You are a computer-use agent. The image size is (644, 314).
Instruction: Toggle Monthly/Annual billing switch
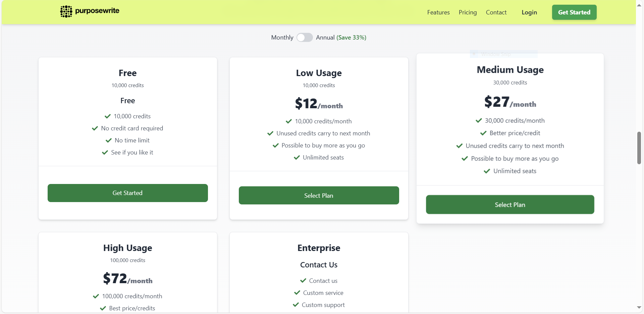pyautogui.click(x=305, y=38)
